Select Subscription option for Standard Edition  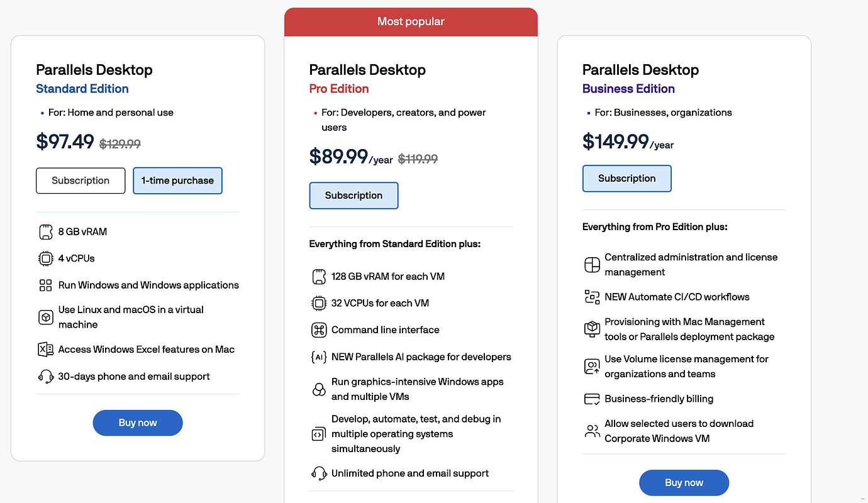click(81, 180)
